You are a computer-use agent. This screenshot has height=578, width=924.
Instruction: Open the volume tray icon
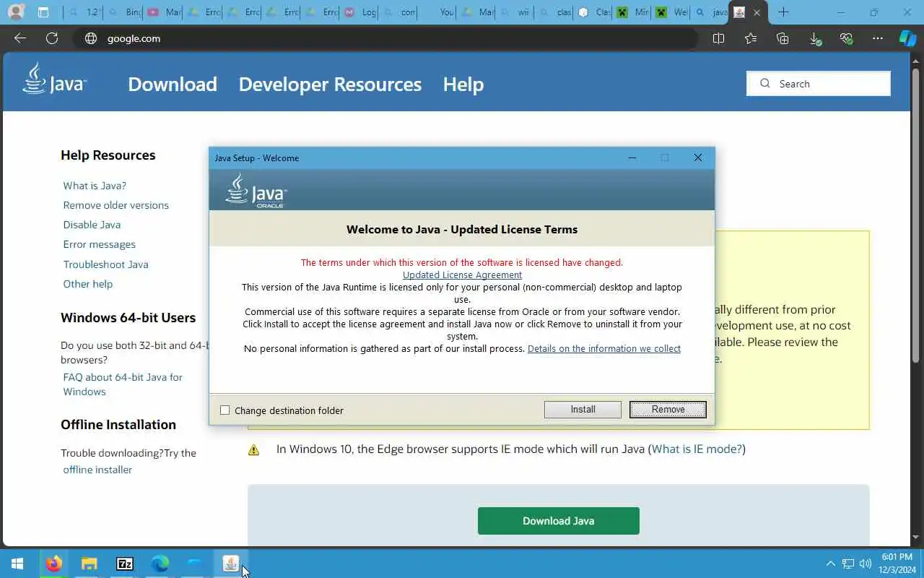coord(866,564)
